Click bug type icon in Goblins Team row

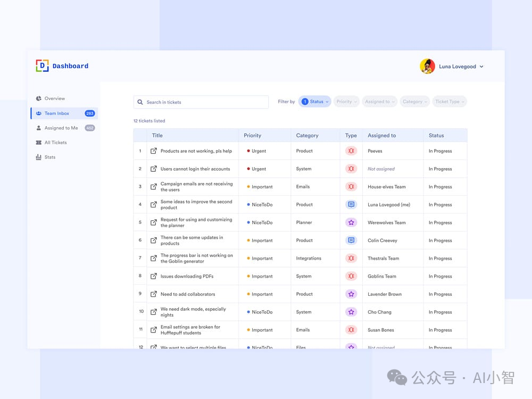[351, 276]
